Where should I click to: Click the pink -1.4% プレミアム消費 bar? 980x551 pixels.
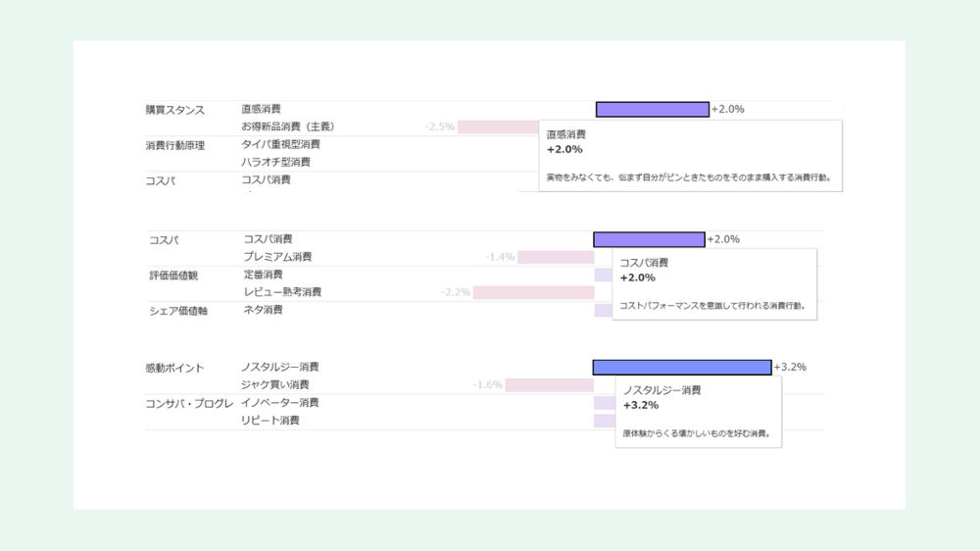pos(555,257)
